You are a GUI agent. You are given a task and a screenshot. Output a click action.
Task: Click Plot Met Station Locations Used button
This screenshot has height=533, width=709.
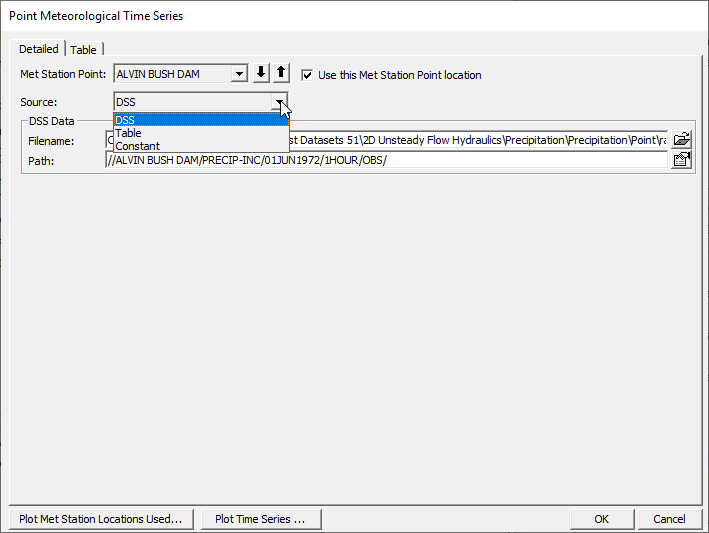pyautogui.click(x=101, y=519)
